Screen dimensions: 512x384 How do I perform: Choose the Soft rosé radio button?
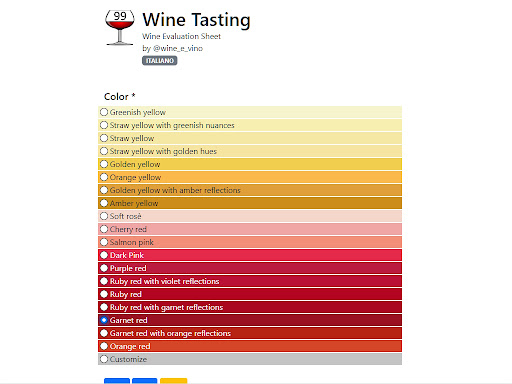coord(104,216)
